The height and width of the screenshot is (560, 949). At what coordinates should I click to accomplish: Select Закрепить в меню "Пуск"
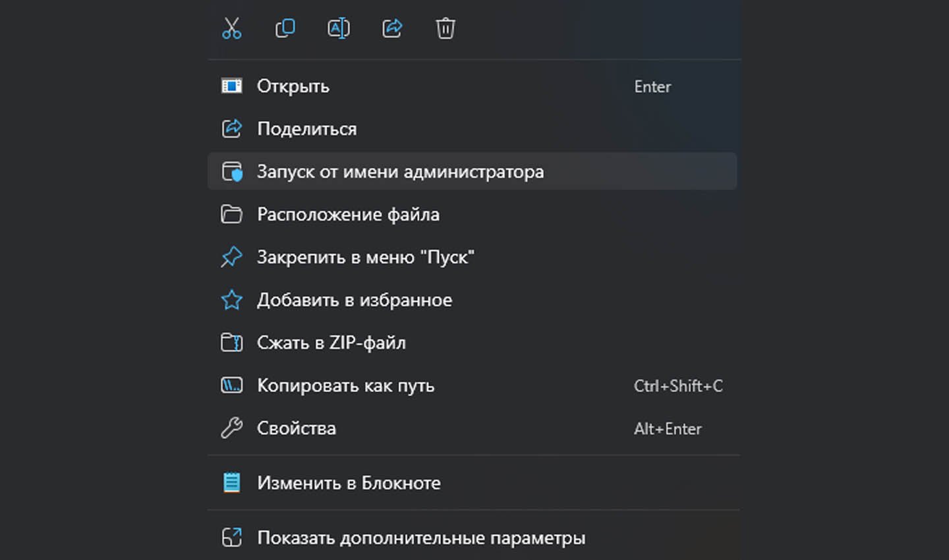[472, 257]
